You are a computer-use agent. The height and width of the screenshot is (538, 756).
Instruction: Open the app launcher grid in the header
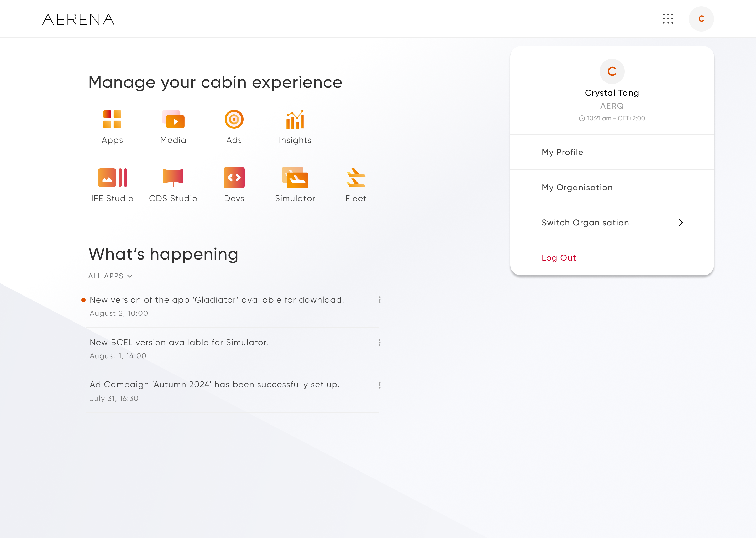tap(668, 19)
